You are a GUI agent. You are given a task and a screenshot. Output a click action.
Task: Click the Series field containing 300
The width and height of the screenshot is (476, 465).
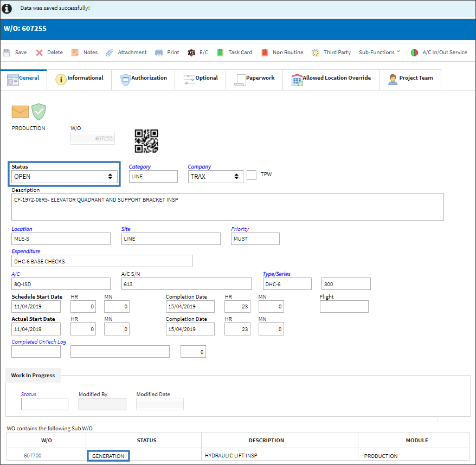(x=346, y=284)
